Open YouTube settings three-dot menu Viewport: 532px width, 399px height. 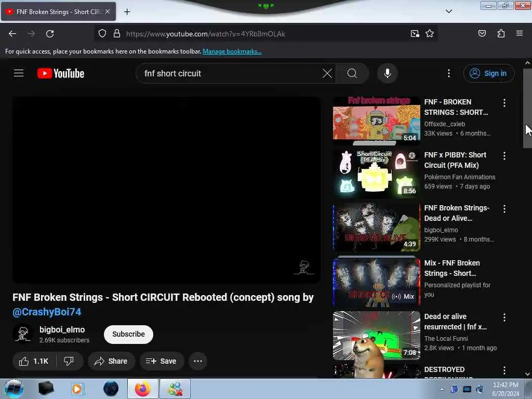click(448, 73)
